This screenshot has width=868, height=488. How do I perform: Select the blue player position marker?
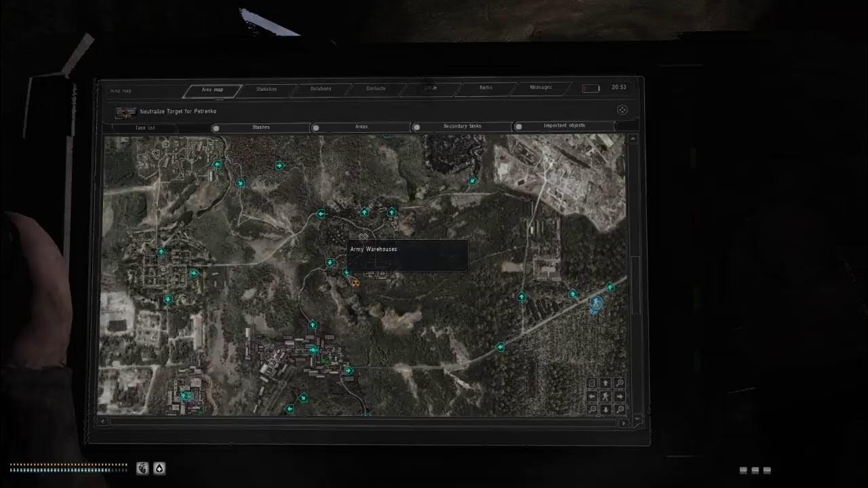596,303
